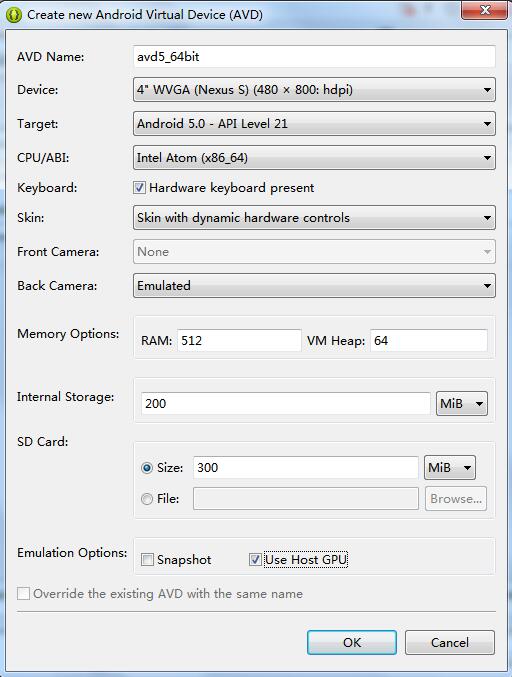Uncheck the Use Host GPU option
Viewport: 512px width, 677px height.
click(x=255, y=560)
